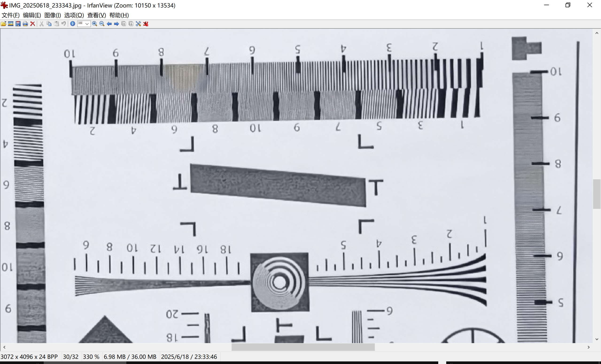
Task: Open the settings wrench and screwdriver icon
Action: click(x=138, y=24)
